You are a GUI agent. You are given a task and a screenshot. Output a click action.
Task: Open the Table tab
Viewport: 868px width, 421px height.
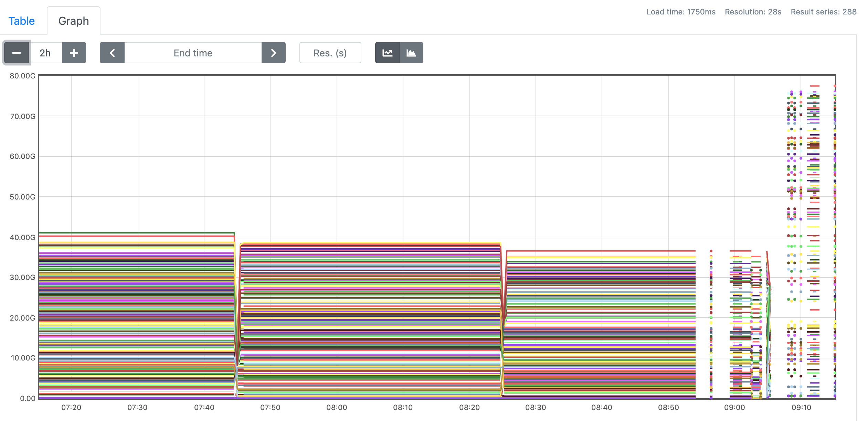click(22, 21)
